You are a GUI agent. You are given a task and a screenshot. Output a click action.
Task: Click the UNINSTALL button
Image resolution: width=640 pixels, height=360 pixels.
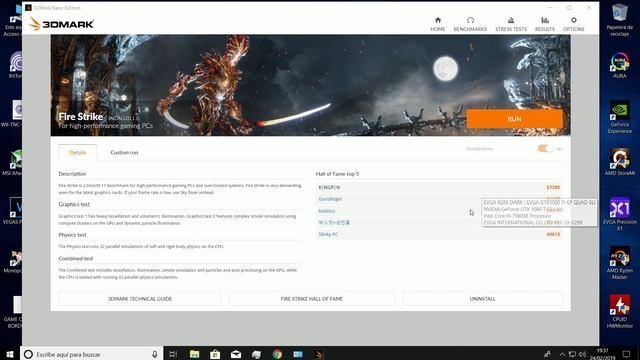click(x=482, y=299)
